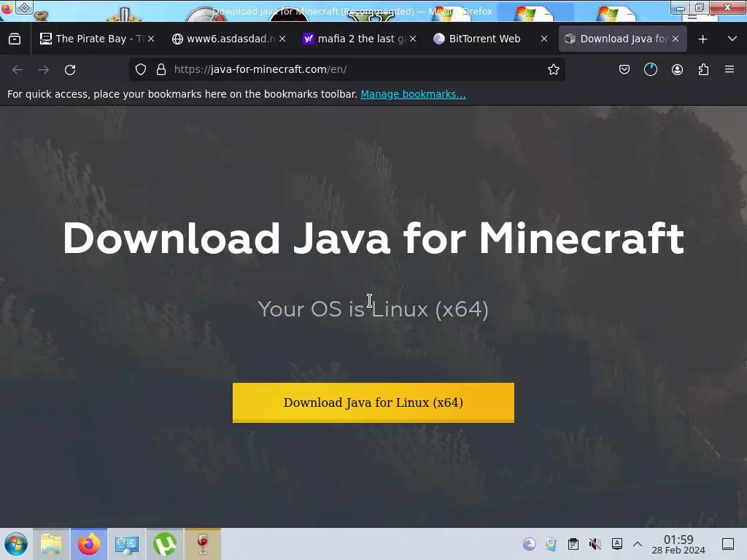747x560 pixels.
Task: Switch to www6.asdasdad tab
Action: (223, 39)
